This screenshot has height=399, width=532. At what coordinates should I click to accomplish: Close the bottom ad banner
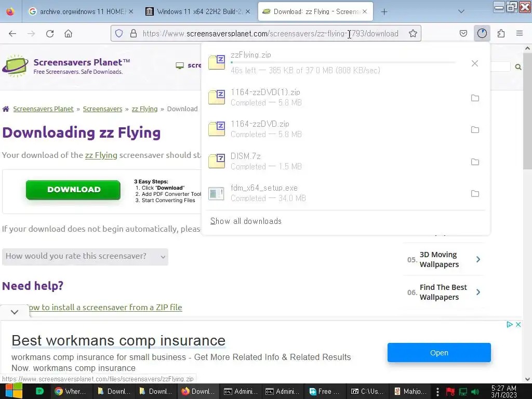coord(518,324)
